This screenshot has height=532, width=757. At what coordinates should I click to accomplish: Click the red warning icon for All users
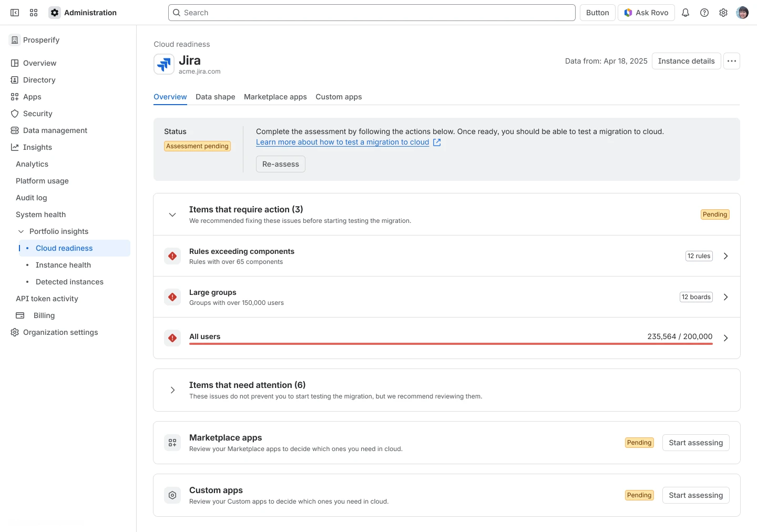tap(172, 338)
